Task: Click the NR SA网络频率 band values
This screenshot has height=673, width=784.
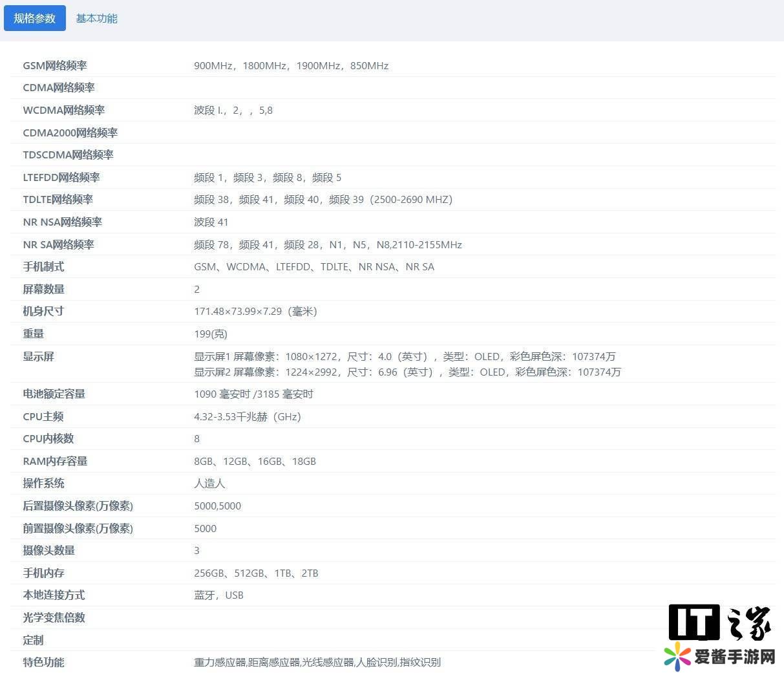Action: [x=328, y=244]
